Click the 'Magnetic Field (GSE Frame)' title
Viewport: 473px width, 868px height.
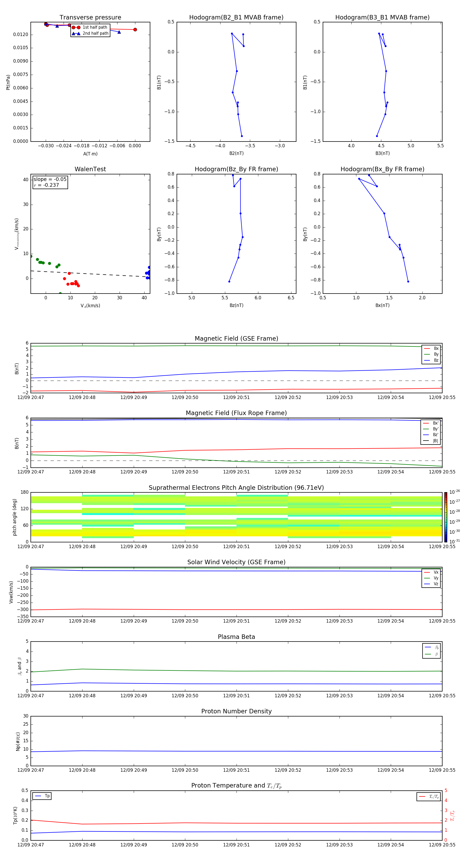pyautogui.click(x=236, y=339)
